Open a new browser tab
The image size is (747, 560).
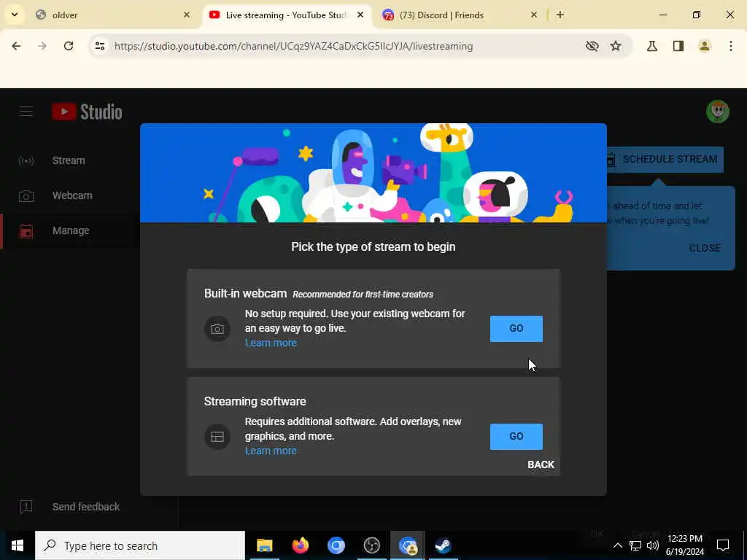[560, 15]
